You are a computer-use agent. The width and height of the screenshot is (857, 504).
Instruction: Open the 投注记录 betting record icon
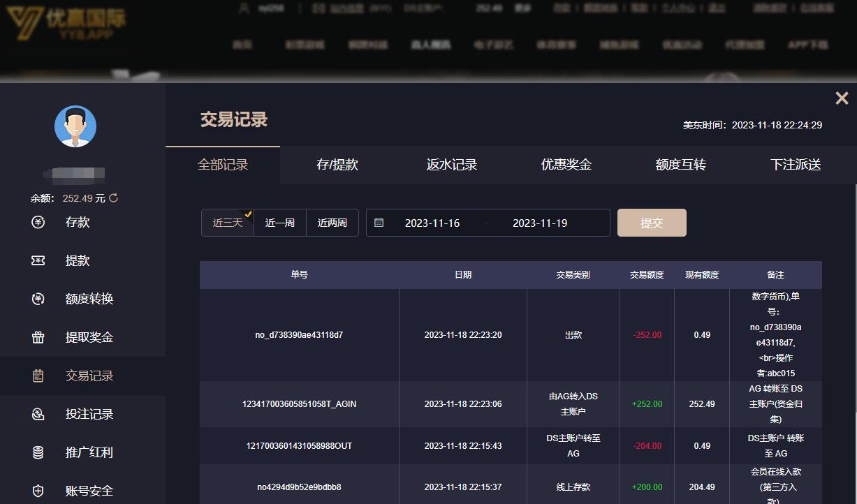tap(38, 414)
